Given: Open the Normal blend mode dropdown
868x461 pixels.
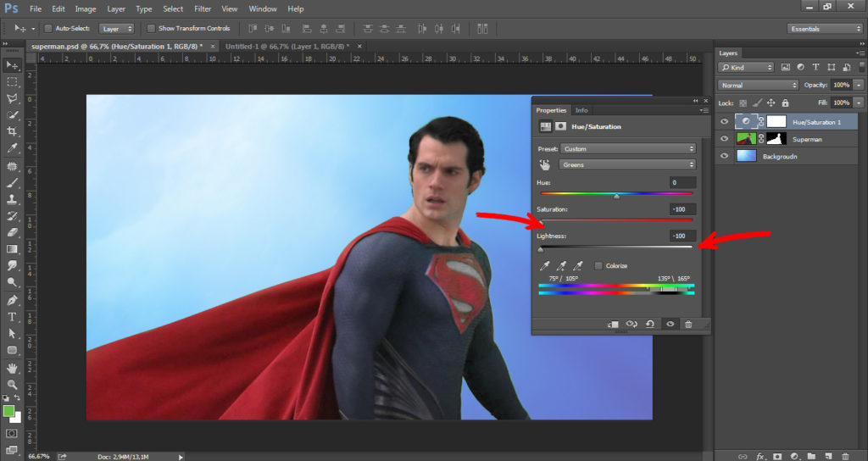Looking at the screenshot, I should 758,86.
